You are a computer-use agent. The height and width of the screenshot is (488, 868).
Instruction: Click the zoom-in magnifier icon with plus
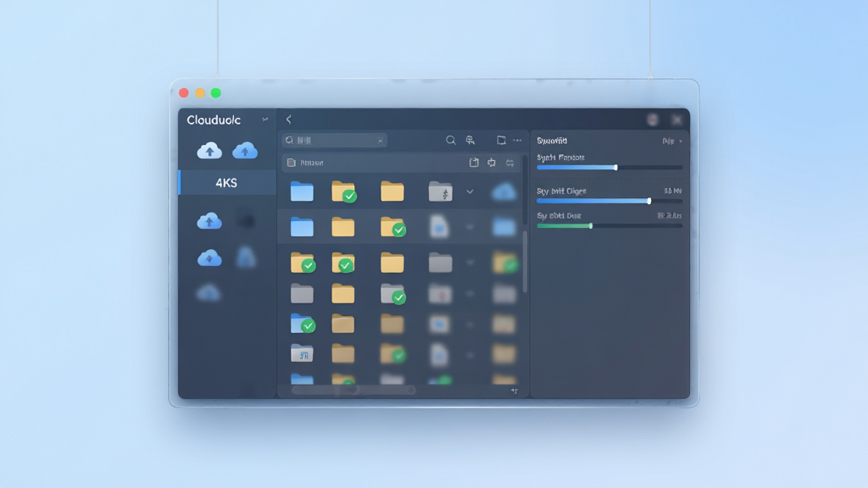pos(470,141)
